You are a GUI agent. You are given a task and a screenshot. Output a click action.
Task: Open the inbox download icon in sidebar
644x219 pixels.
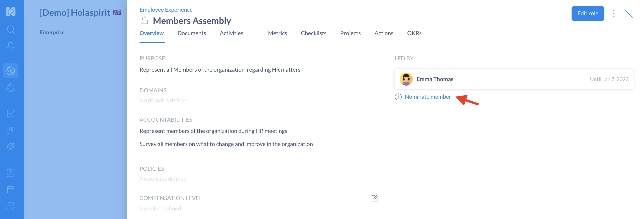[11, 173]
